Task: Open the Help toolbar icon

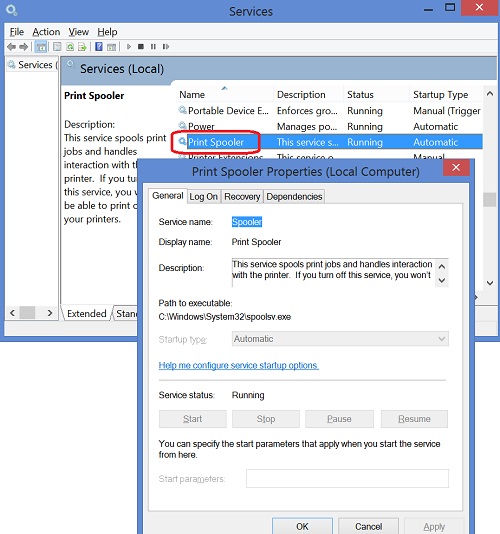Action: pos(99,47)
